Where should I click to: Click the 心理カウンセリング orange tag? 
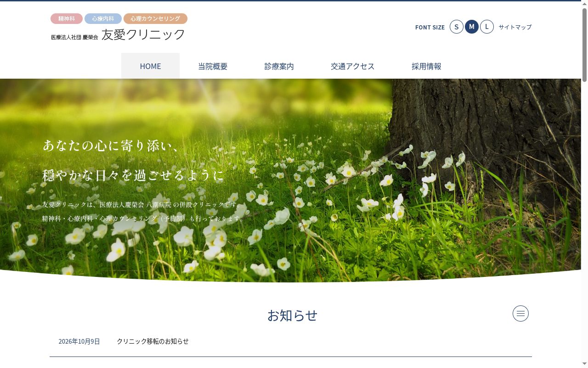point(155,18)
